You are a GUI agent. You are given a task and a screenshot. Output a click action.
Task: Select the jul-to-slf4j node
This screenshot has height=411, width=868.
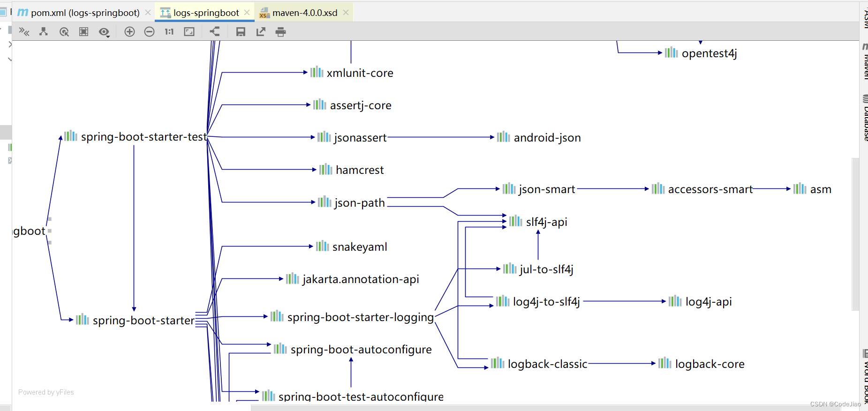pyautogui.click(x=538, y=269)
